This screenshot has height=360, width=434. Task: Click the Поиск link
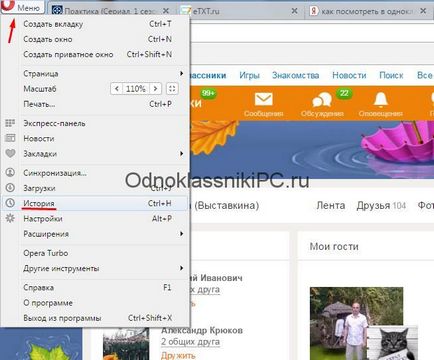pos(391,75)
